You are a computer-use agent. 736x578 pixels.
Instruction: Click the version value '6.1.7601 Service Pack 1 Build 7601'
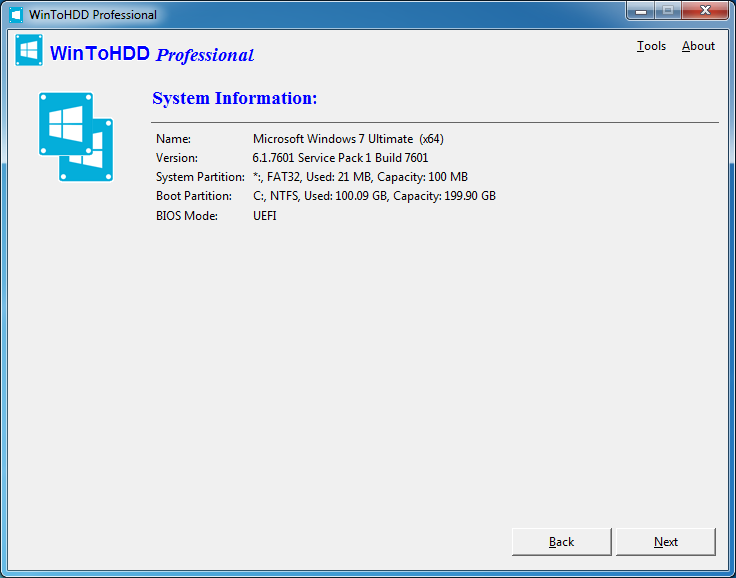[x=340, y=158]
